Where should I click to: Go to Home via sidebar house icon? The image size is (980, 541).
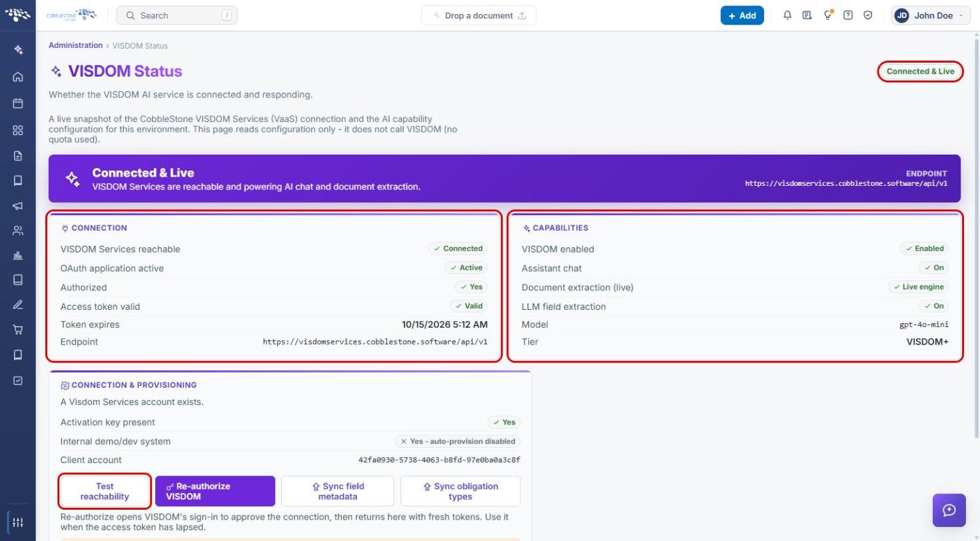click(x=18, y=77)
